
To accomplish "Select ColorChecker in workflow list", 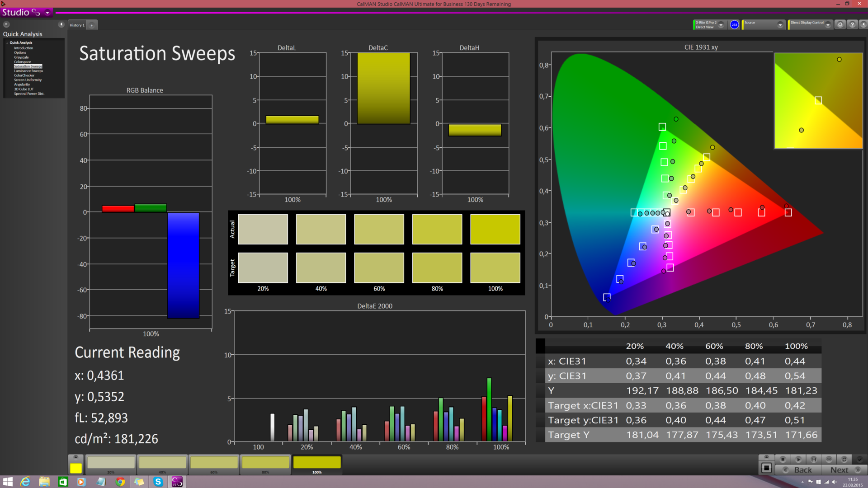I will [x=24, y=75].
